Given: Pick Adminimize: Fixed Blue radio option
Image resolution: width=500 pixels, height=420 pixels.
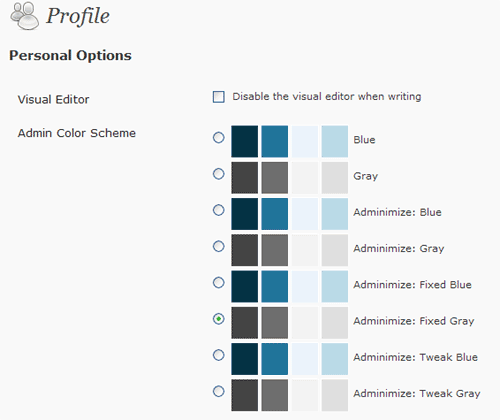Looking at the screenshot, I should pyautogui.click(x=219, y=283).
